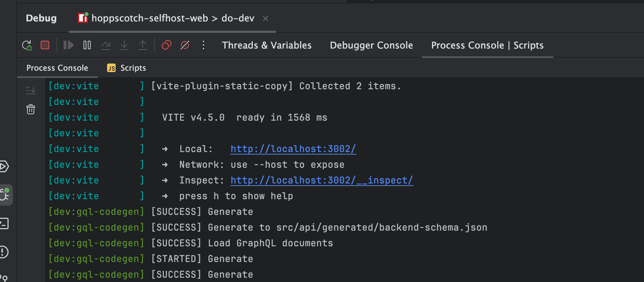Select the Process Console | Scripts tab
The width and height of the screenshot is (644, 282).
click(487, 45)
